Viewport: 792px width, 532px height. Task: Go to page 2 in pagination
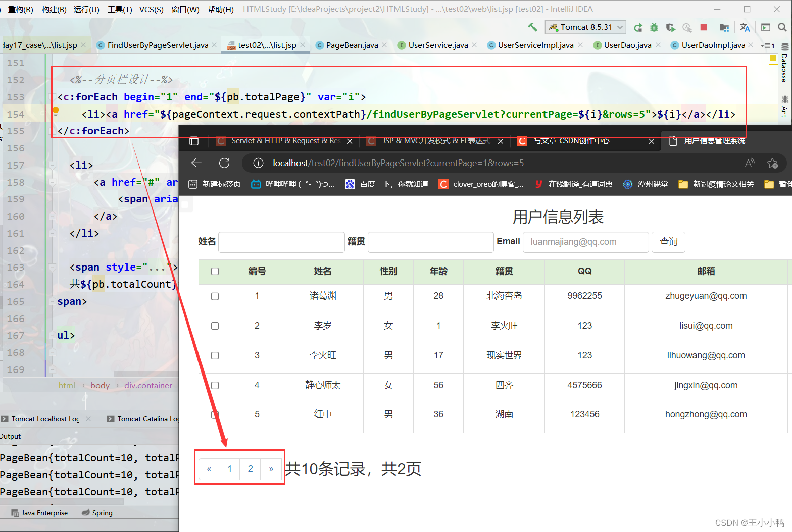[x=250, y=469]
